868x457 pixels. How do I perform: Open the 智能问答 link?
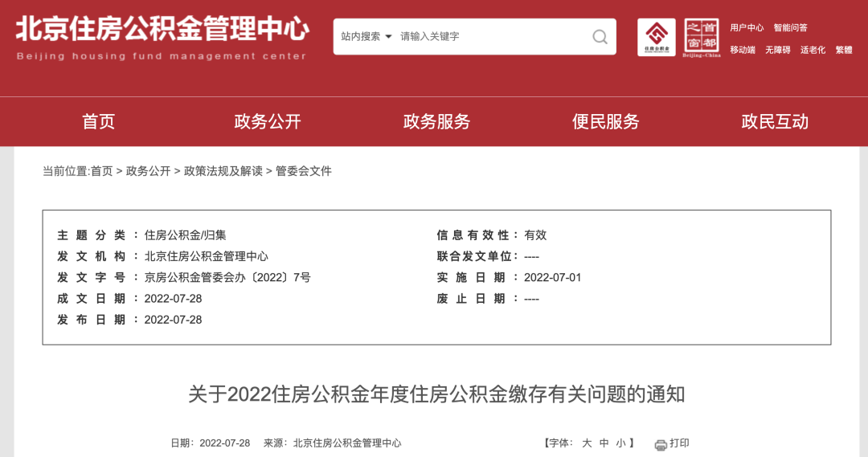[791, 27]
